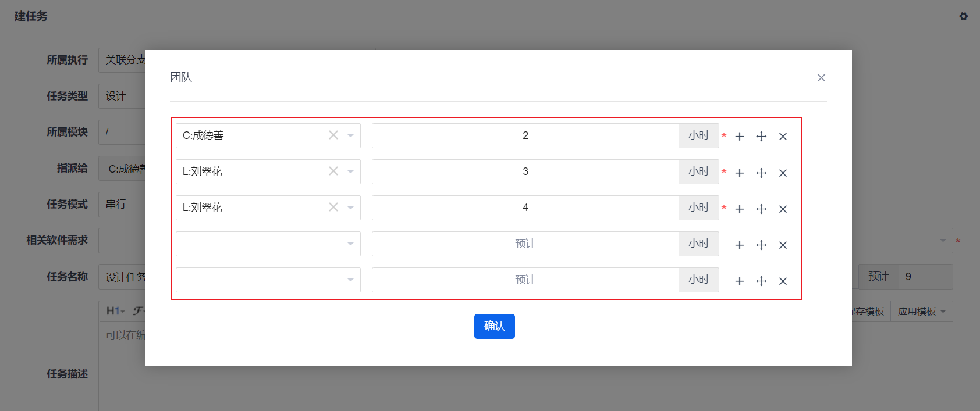
Task: Confirm the team with 确认 button
Action: click(495, 326)
